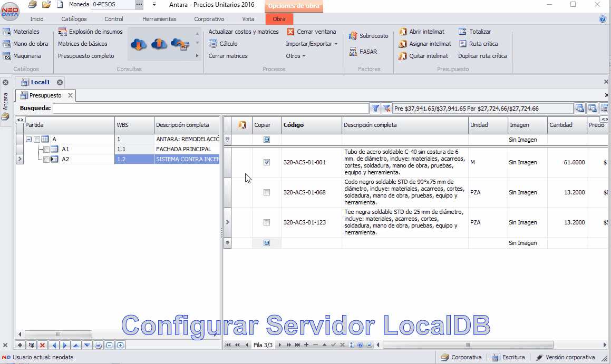
Task: Check the box beside partida A1
Action: (46, 149)
